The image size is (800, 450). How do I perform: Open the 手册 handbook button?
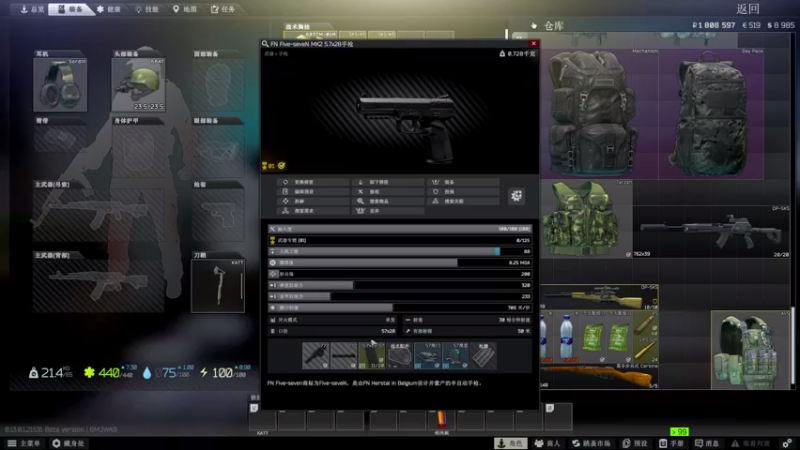pos(671,443)
